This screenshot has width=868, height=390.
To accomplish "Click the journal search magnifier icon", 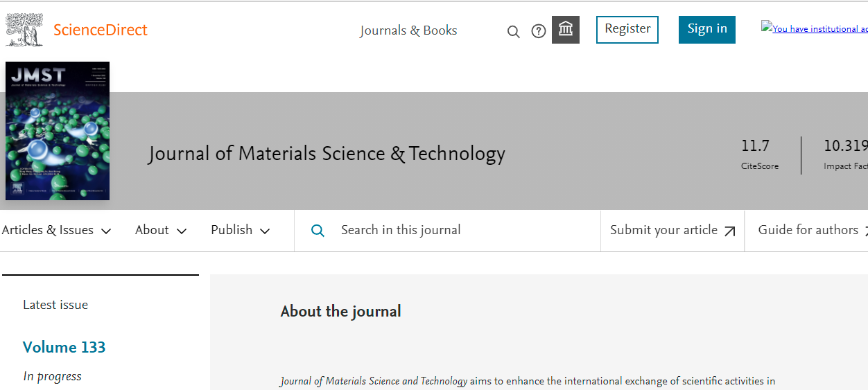I will pyautogui.click(x=318, y=231).
